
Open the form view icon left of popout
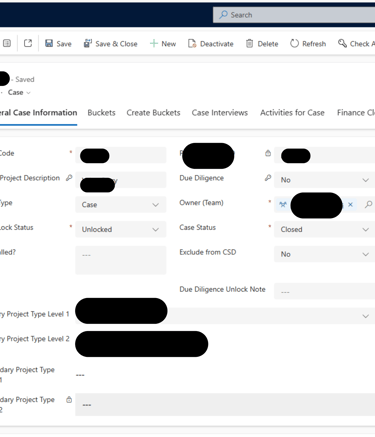[x=7, y=43]
